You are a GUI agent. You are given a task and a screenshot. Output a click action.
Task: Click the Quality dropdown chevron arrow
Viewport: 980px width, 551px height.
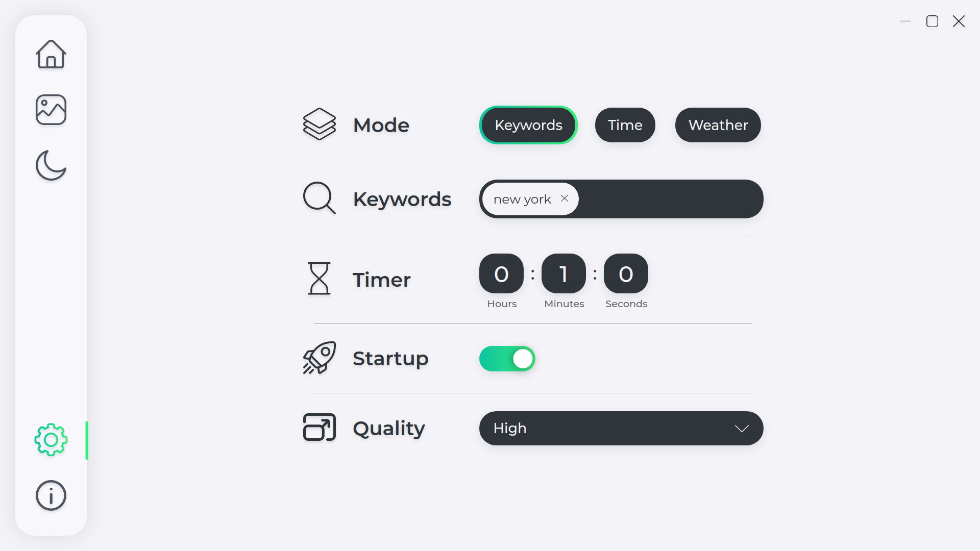pos(741,429)
